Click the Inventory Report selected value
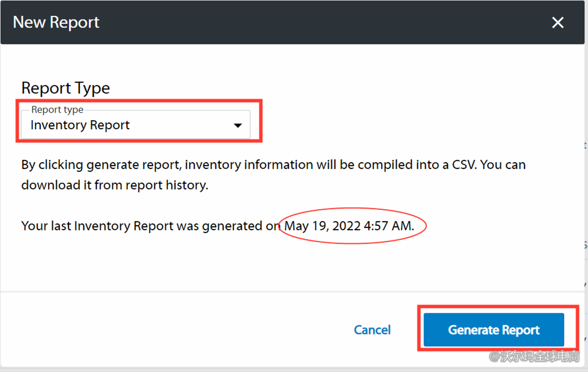Image resolution: width=588 pixels, height=372 pixels. (x=80, y=125)
